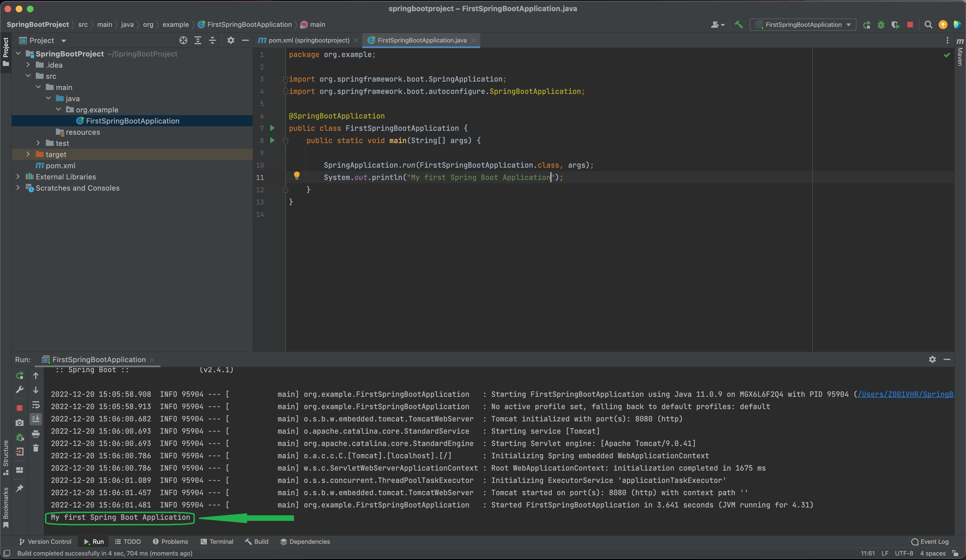The image size is (966, 560).
Task: Open Version Control tool window tab
Action: click(x=45, y=541)
